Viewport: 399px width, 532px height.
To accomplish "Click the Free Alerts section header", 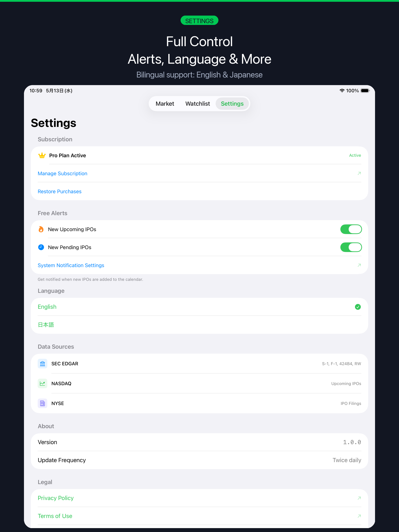I will pos(52,213).
